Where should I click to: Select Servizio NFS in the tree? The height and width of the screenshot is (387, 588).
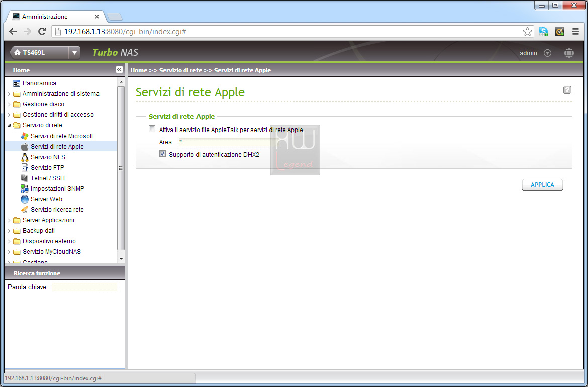[x=48, y=157]
